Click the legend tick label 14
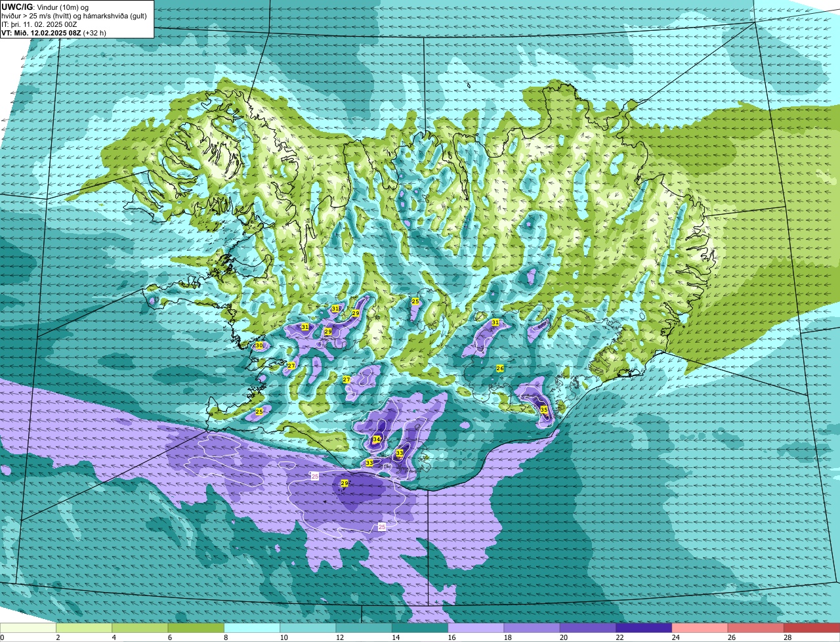This screenshot has height=642, width=840. [395, 637]
